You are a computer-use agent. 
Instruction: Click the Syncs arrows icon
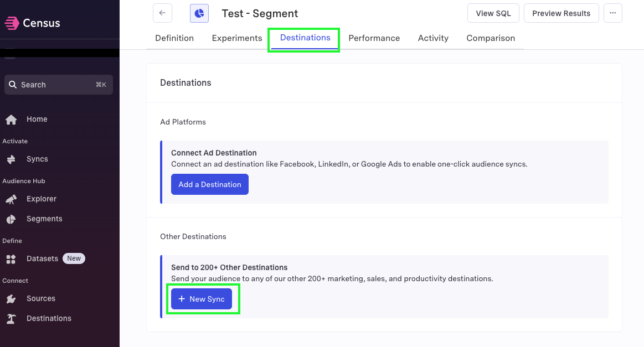click(11, 159)
